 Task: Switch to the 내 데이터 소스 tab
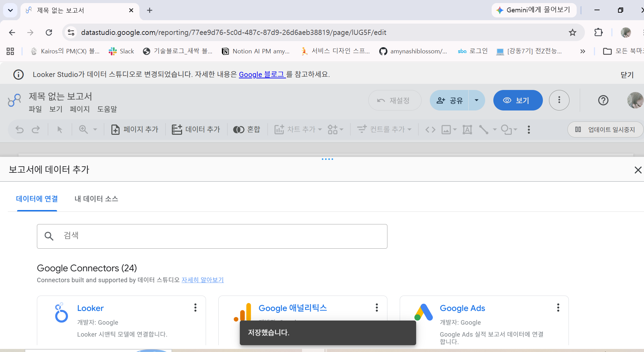(96, 199)
